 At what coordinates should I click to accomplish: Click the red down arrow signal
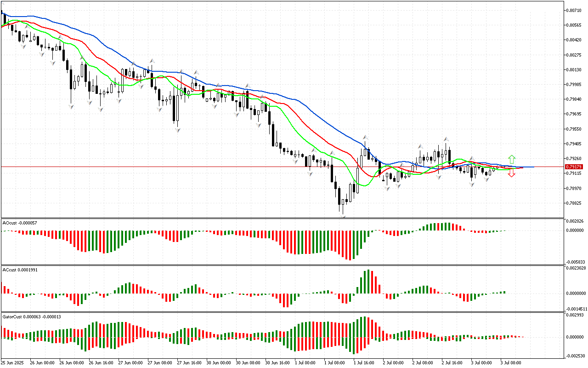(x=512, y=174)
